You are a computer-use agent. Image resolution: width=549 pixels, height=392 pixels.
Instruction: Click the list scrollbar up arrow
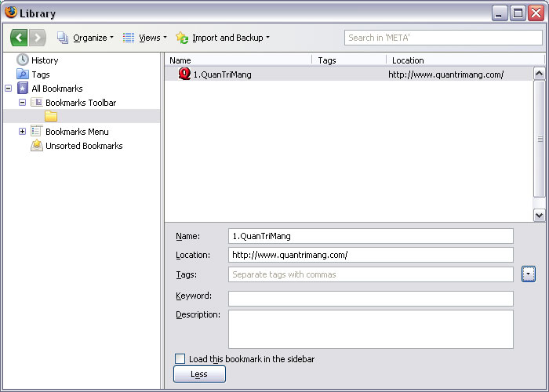coord(540,74)
